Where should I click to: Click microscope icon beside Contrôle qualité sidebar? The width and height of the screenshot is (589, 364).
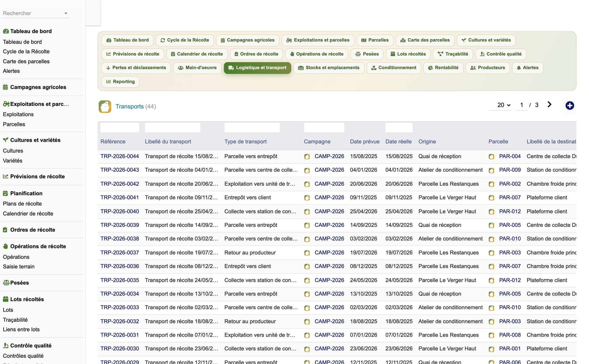tap(5, 346)
